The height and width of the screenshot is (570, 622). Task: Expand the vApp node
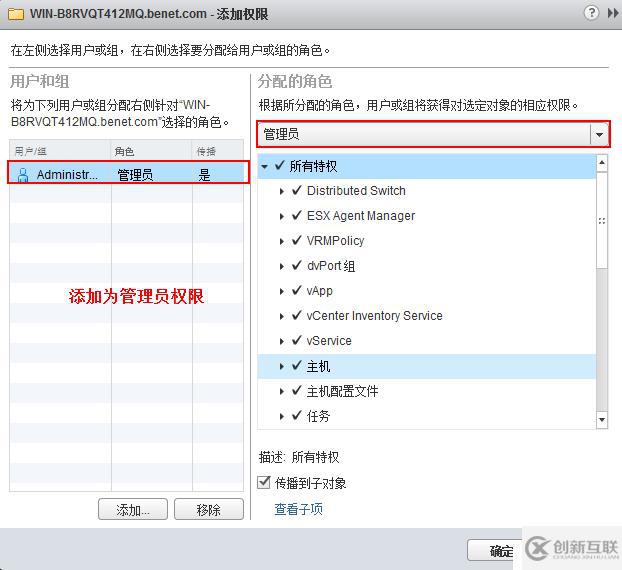(x=282, y=292)
